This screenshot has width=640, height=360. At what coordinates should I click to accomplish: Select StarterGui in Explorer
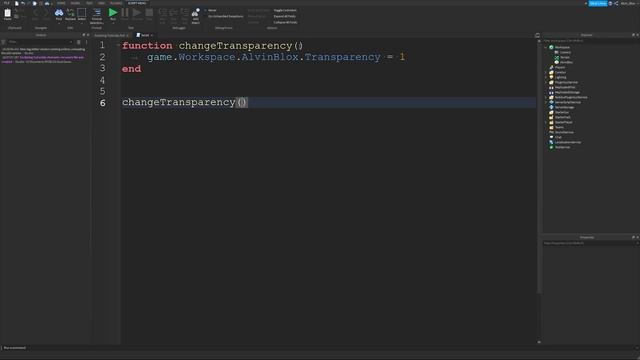(x=562, y=112)
